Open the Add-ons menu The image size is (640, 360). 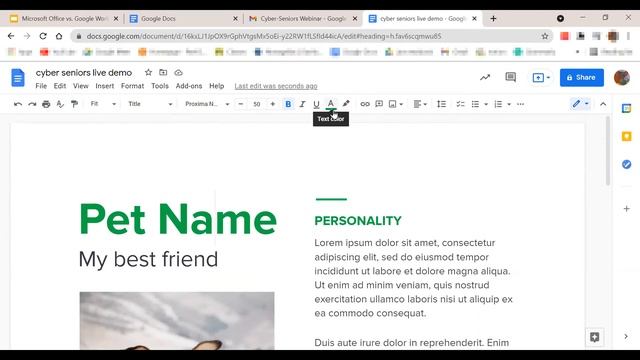pos(189,86)
